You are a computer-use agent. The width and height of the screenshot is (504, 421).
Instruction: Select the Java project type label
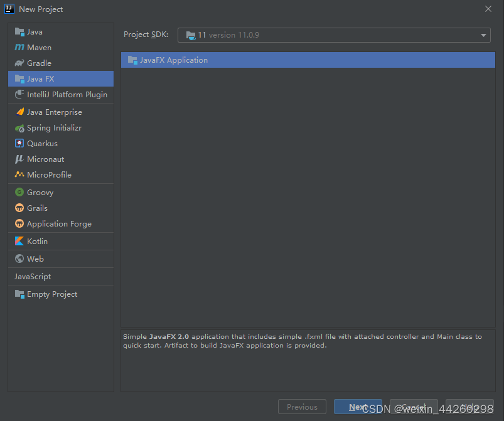tap(35, 32)
